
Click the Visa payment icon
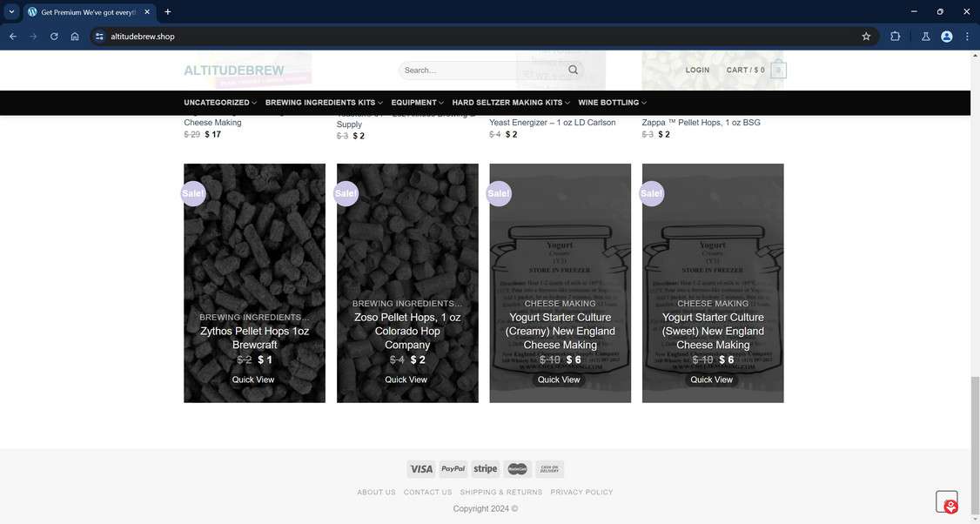click(x=421, y=469)
